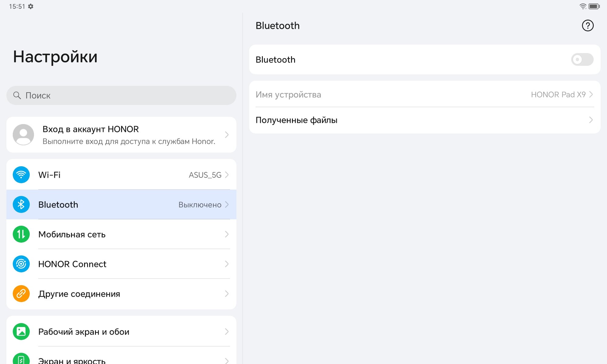The image size is (607, 364).
Task: Tap the Mobile network green arrows icon
Action: click(21, 234)
